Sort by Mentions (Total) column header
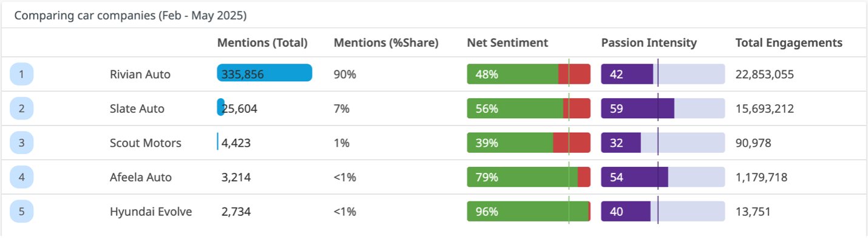Viewport: 868px width, 239px height. (x=262, y=43)
